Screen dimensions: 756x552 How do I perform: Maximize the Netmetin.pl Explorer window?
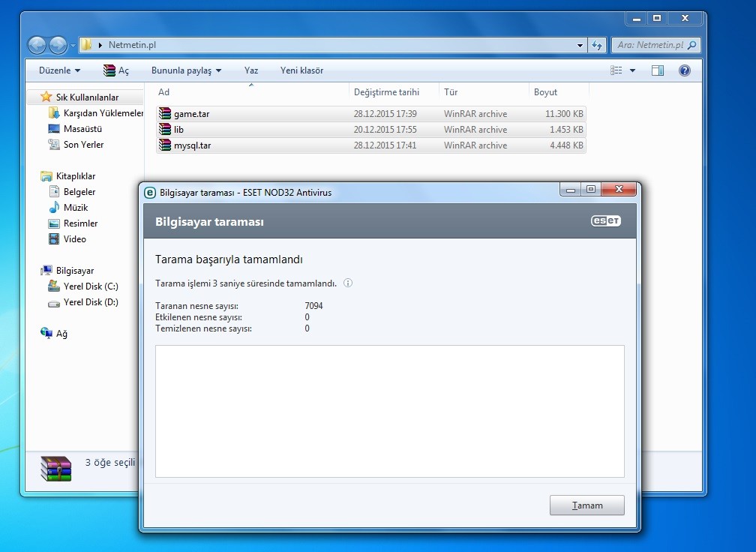pos(657,18)
